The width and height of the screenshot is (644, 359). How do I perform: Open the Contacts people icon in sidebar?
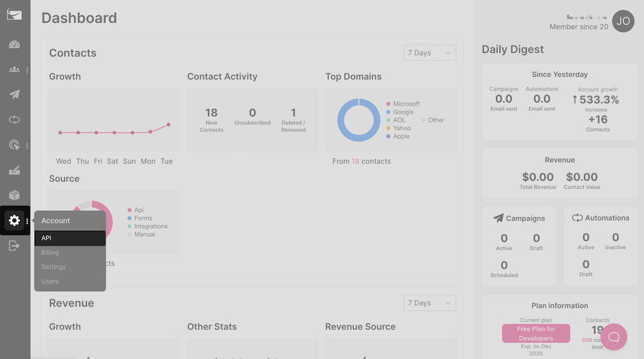[14, 70]
